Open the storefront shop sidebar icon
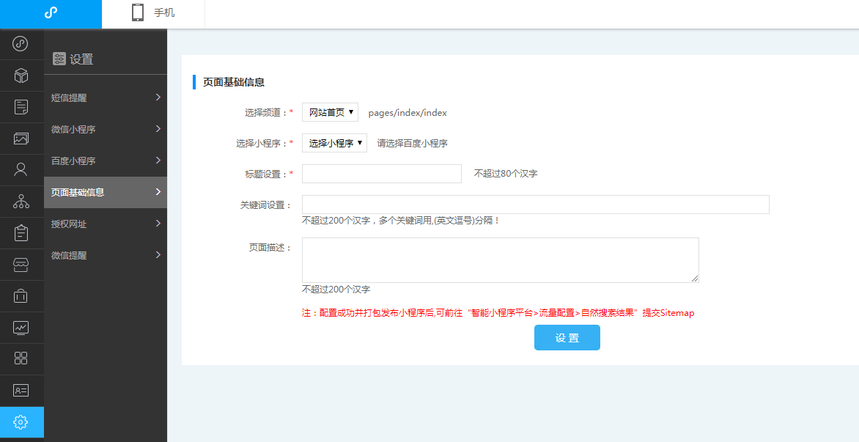Screen dimensions: 859x442 21,265
